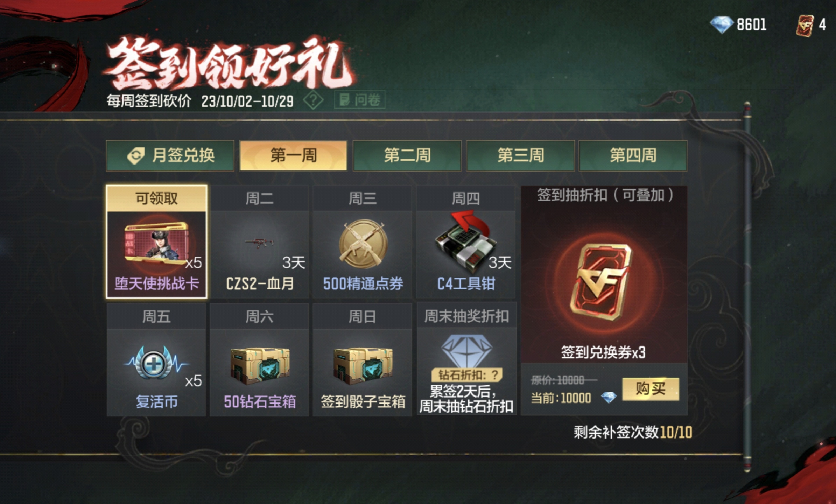Open the 月签兑换 exchange tab
This screenshot has width=836, height=504.
coord(170,155)
